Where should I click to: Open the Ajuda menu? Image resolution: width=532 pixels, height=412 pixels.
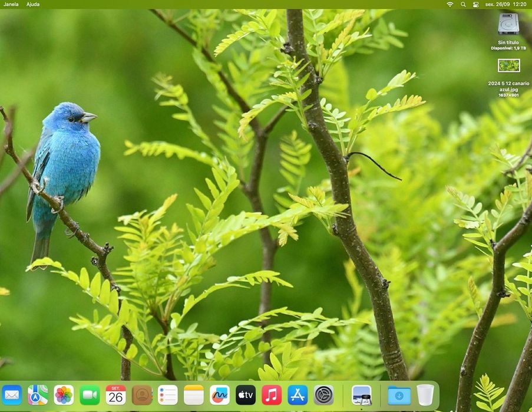coord(33,4)
